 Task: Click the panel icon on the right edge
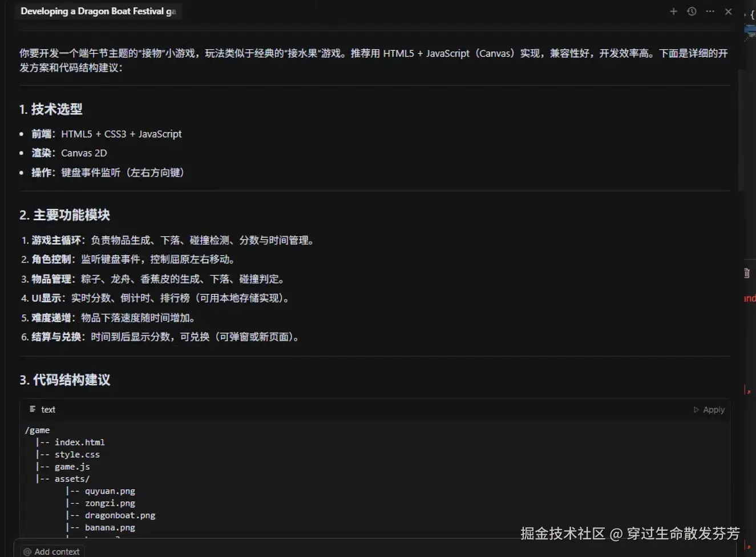point(746,273)
